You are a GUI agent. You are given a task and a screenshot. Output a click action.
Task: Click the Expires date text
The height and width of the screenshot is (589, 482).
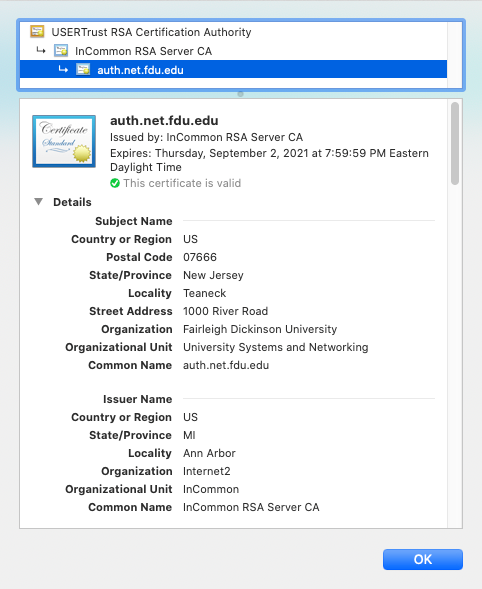269,160
